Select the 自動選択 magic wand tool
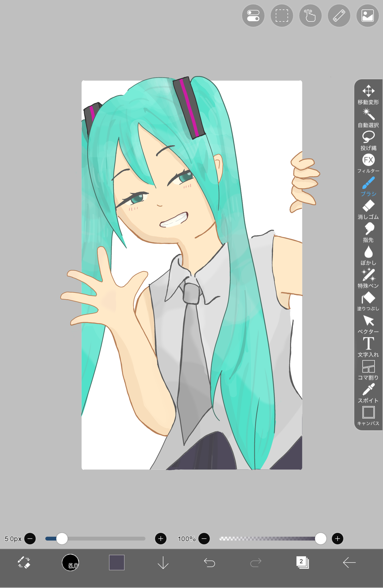The width and height of the screenshot is (383, 588). (x=368, y=118)
